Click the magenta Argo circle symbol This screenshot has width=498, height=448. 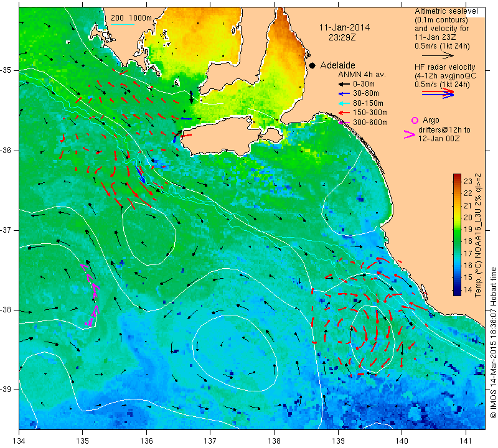tap(415, 120)
